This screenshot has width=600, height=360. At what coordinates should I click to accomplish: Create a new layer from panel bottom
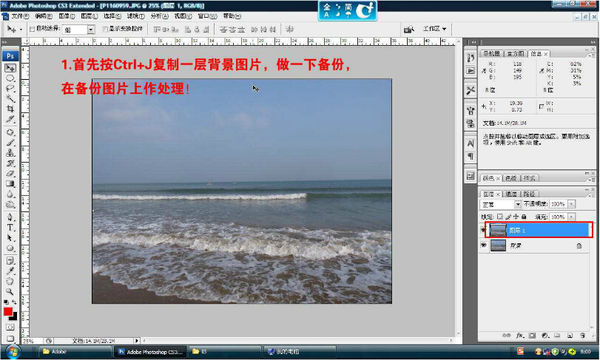pos(570,336)
